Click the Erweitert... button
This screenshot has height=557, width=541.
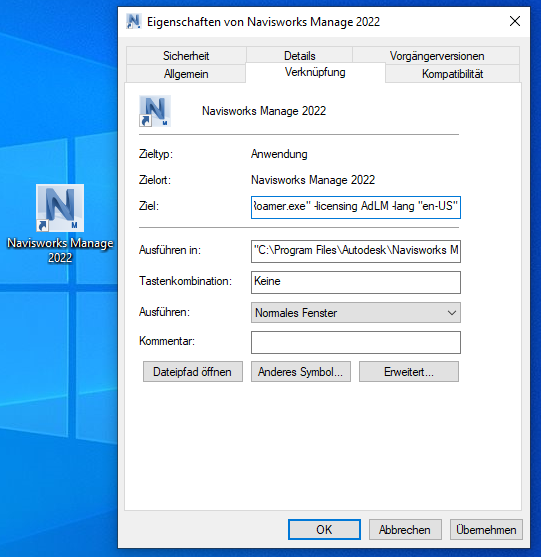tap(409, 372)
